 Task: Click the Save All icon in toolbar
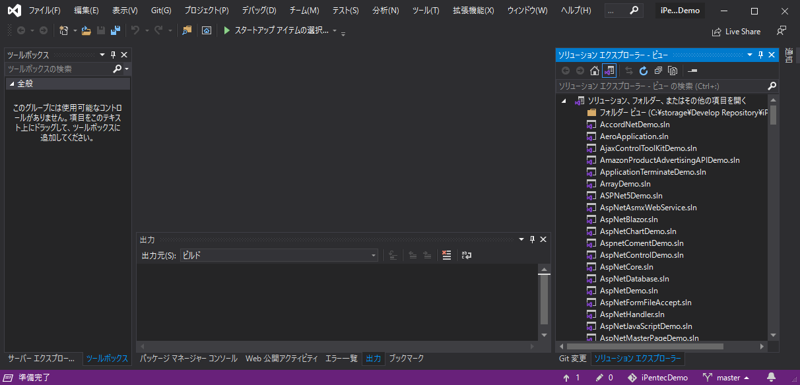115,31
